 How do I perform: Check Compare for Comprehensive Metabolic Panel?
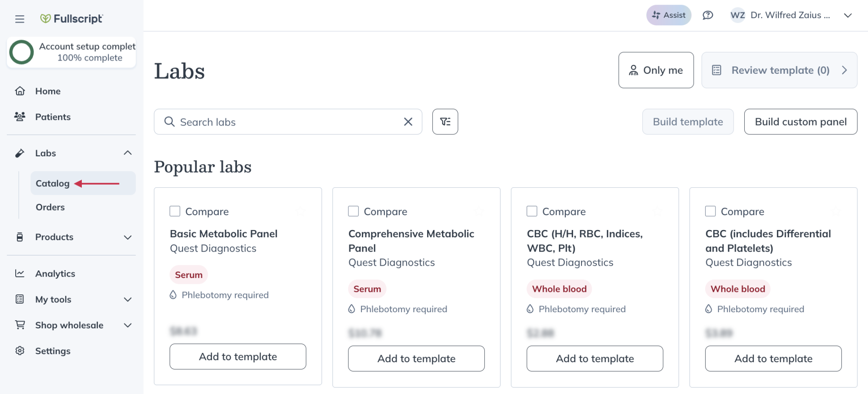pyautogui.click(x=353, y=211)
